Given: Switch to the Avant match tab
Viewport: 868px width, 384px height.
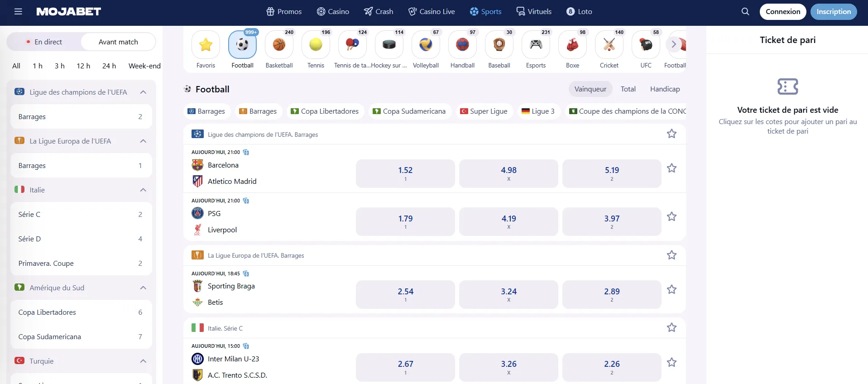Looking at the screenshot, I should pyautogui.click(x=118, y=41).
